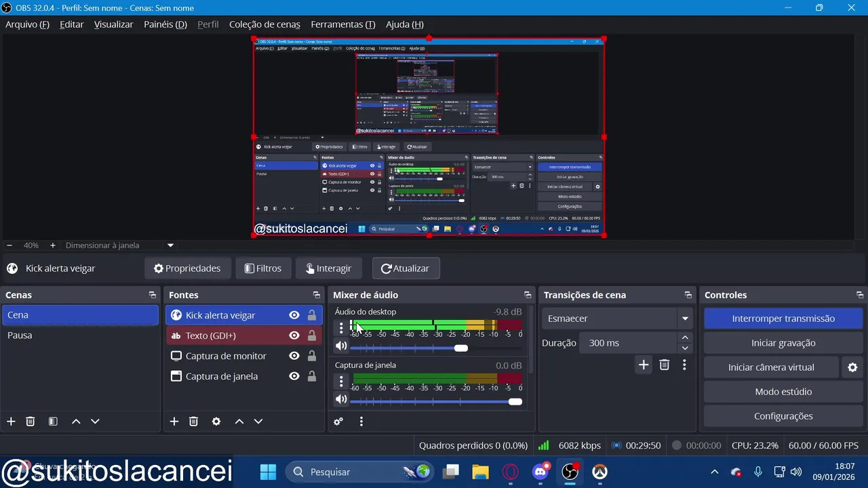Remove scene transition trash icon
Screen dimensions: 868x488
665,365
